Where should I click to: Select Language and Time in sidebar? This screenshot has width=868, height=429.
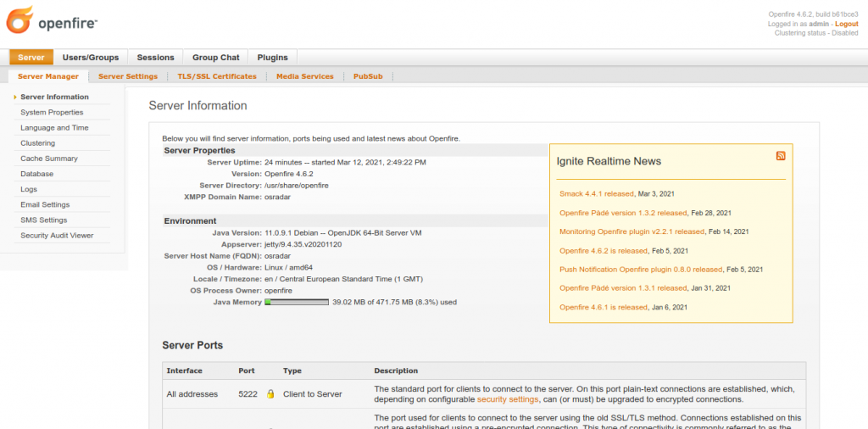(54, 128)
